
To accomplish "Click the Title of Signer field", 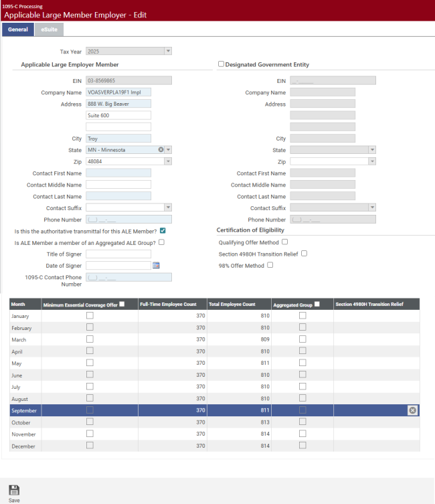I will pyautogui.click(x=118, y=254).
